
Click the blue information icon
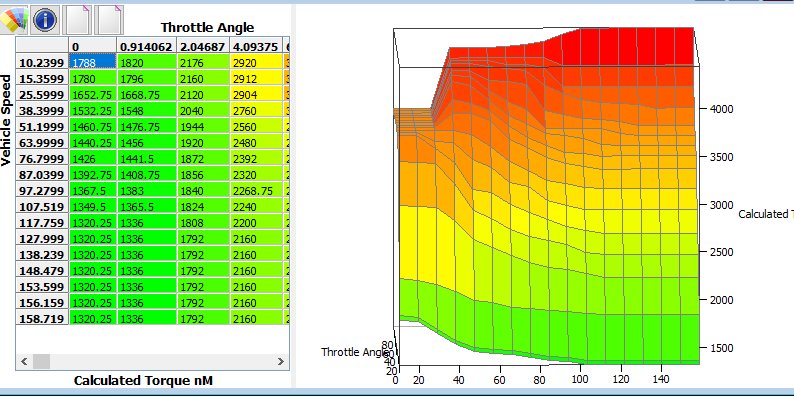tap(45, 20)
